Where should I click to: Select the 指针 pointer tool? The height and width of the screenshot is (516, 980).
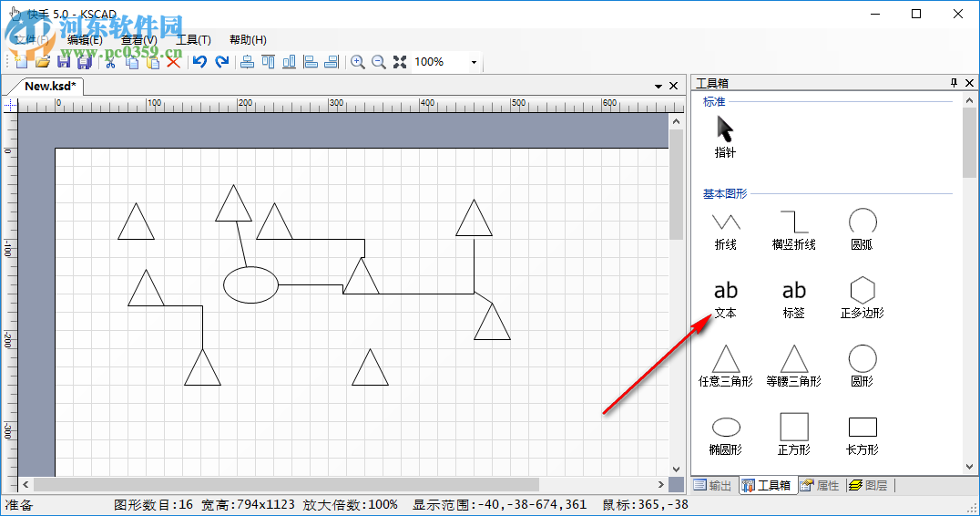click(725, 137)
